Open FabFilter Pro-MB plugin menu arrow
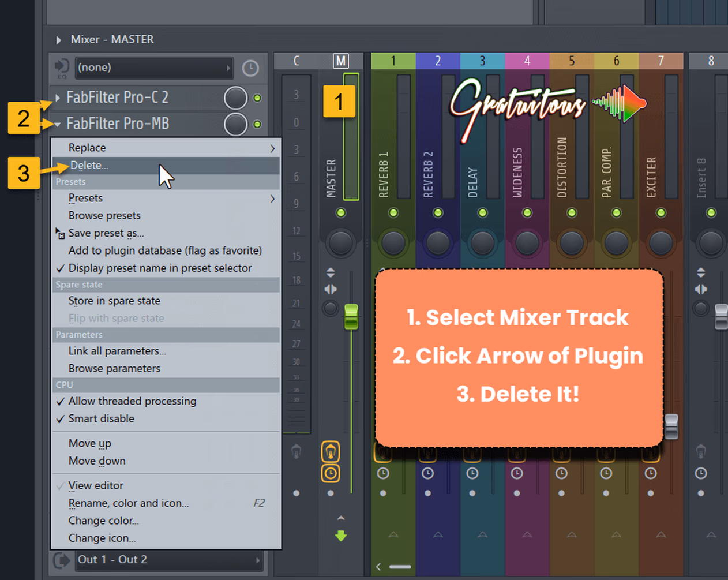 58,124
